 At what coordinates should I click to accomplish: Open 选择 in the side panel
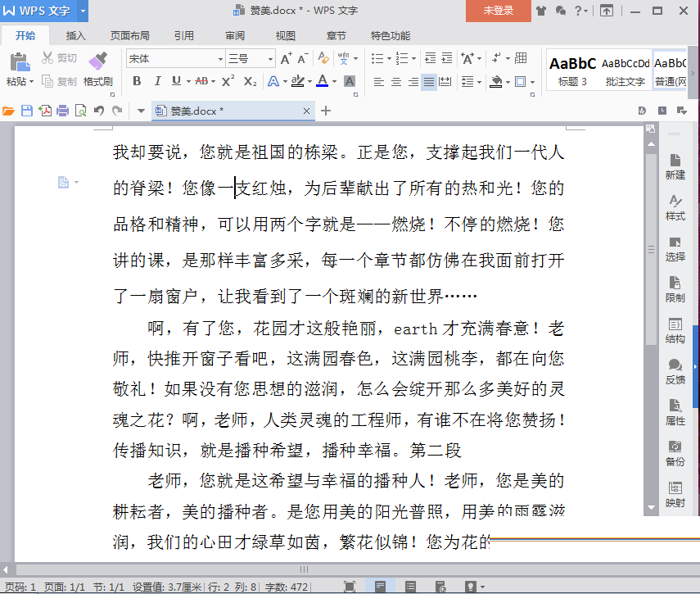tap(675, 249)
